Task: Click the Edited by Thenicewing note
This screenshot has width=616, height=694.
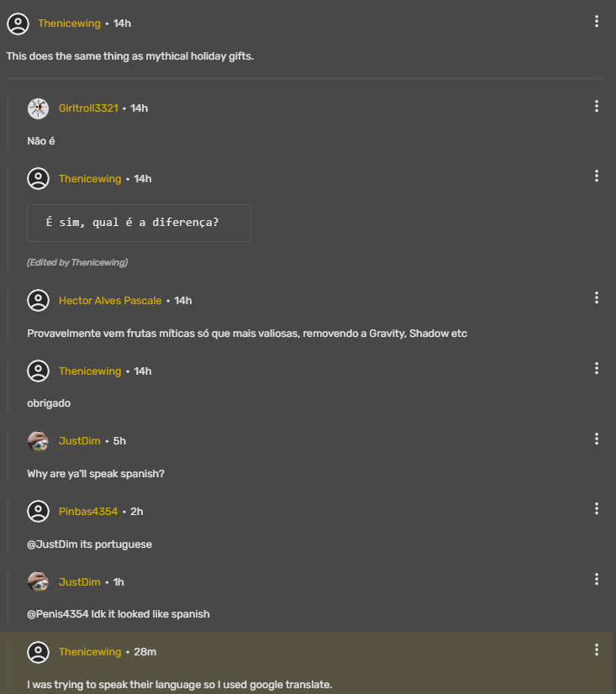Action: [76, 262]
